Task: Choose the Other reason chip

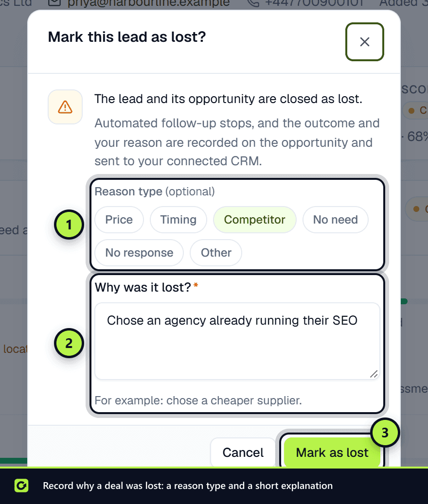Action: point(216,253)
